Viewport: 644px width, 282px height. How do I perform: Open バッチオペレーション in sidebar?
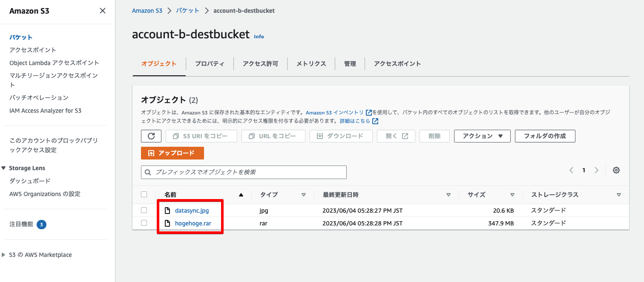[x=39, y=97]
